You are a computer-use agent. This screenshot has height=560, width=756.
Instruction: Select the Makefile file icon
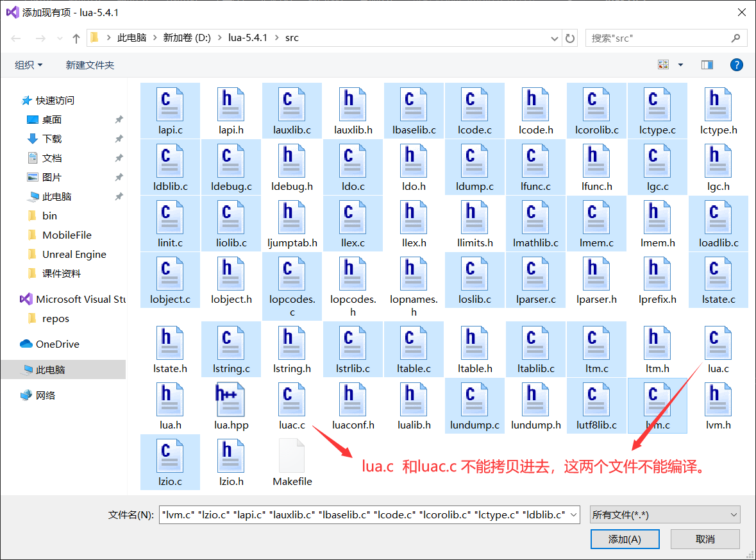[292, 455]
